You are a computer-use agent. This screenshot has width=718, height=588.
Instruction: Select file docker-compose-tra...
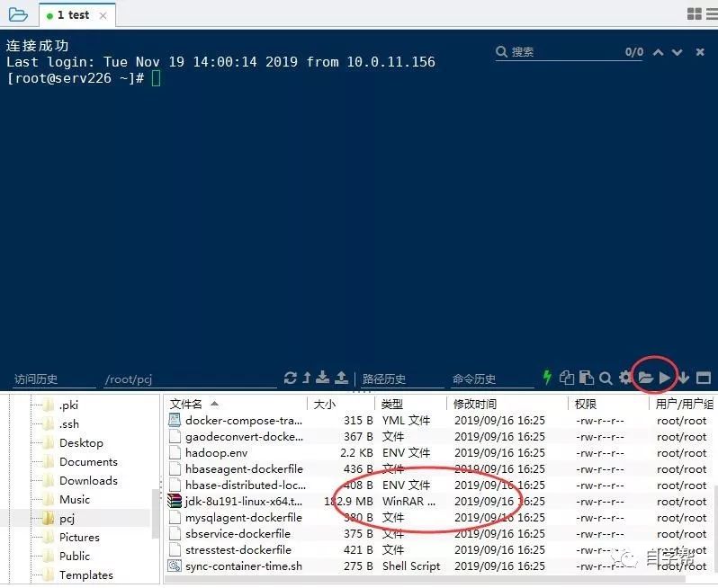(244, 420)
